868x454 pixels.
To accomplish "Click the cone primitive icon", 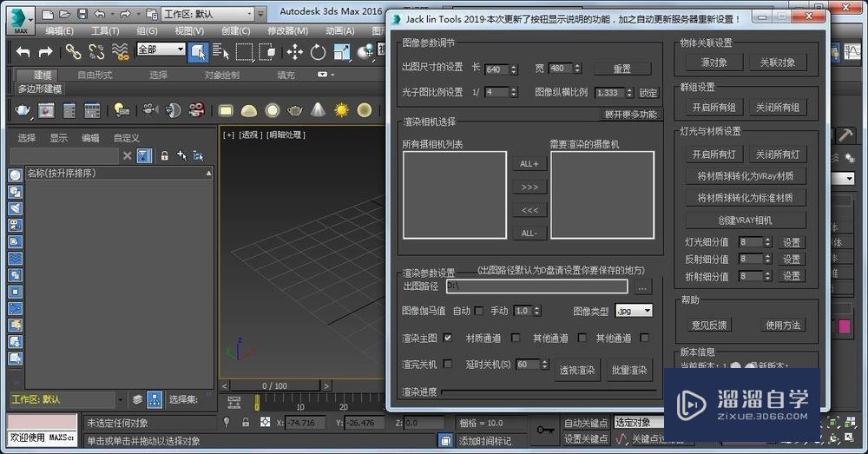I will coord(318,109).
